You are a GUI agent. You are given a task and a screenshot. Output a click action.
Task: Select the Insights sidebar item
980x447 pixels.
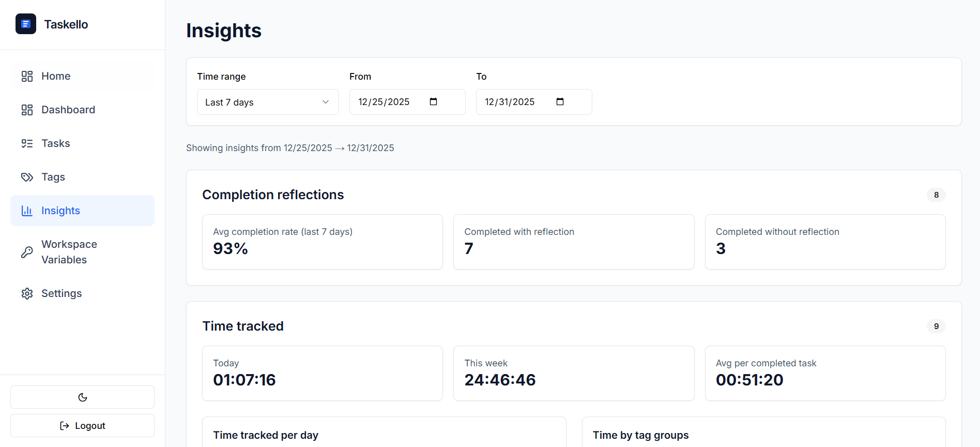tap(82, 211)
